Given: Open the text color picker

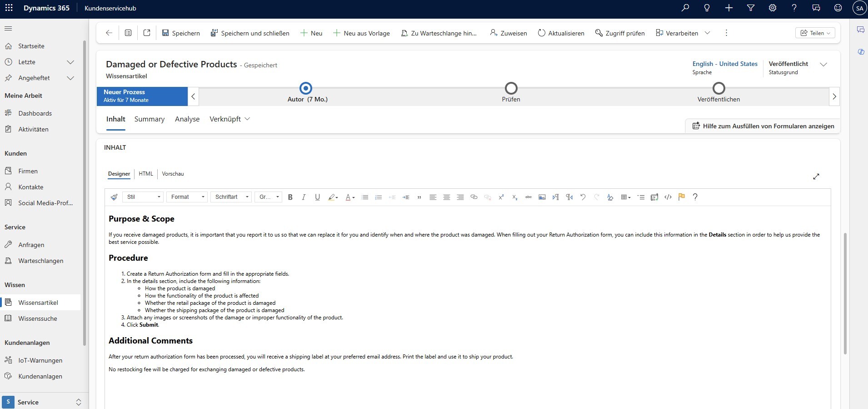Looking at the screenshot, I should pos(349,197).
